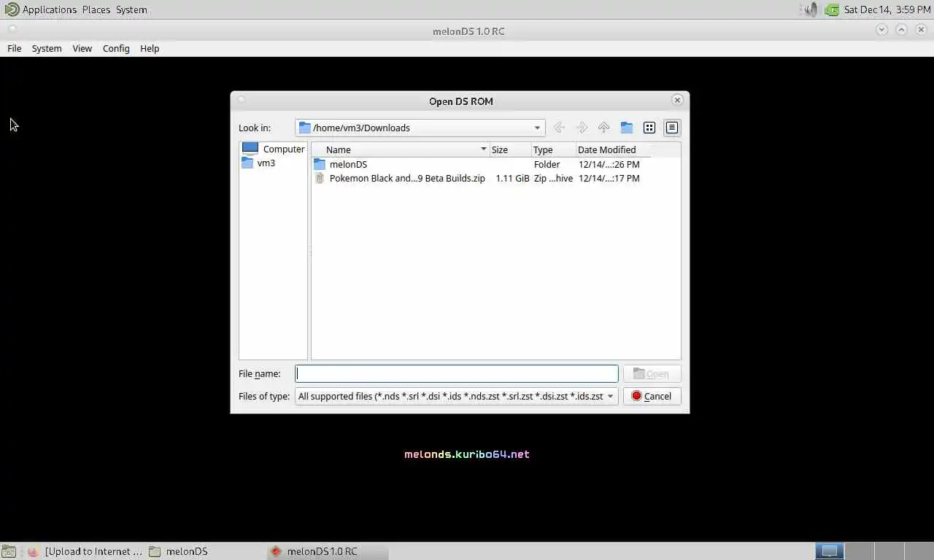This screenshot has width=934, height=560.
Task: Click the Size cell 1.11 GiB
Action: 512,178
